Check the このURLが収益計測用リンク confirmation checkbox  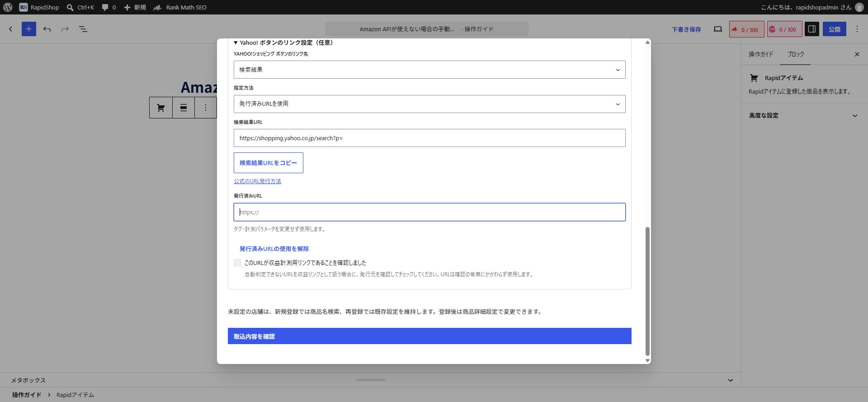(x=237, y=263)
